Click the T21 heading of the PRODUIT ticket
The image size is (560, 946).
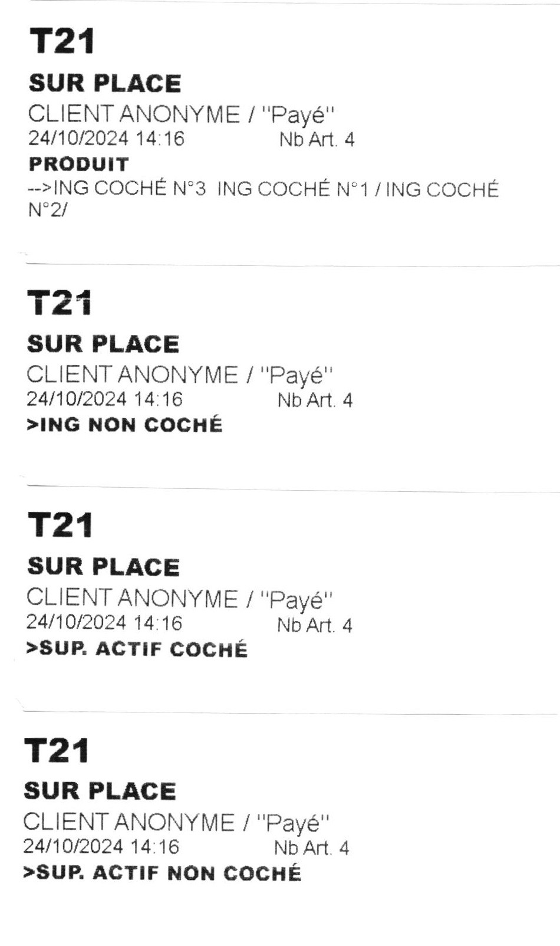[62, 42]
